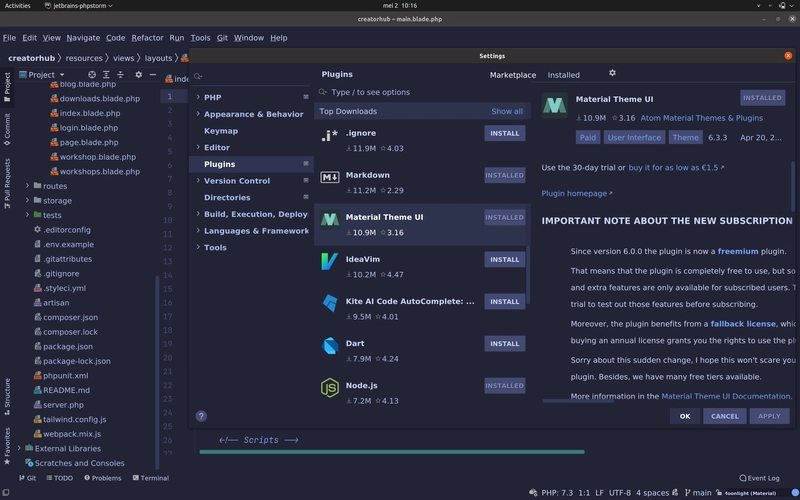Expand the Tools settings section
The height and width of the screenshot is (500, 800).
[x=198, y=247]
